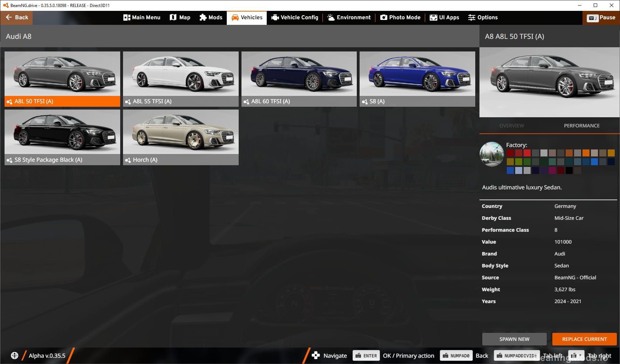Pick the beige Horch (A) configuration
The width and height of the screenshot is (620, 364).
[181, 137]
